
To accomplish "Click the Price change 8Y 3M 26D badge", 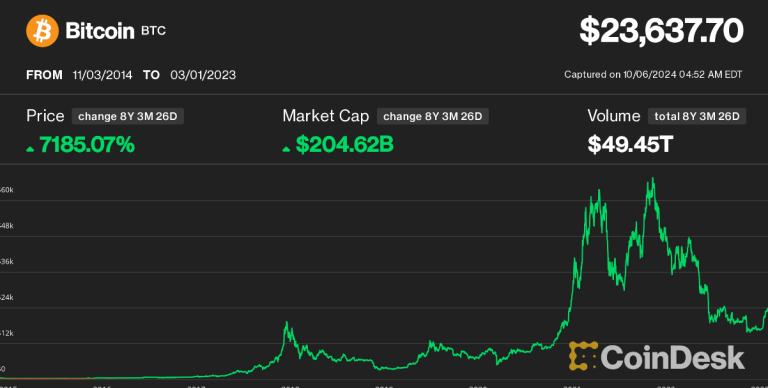I will point(128,117).
